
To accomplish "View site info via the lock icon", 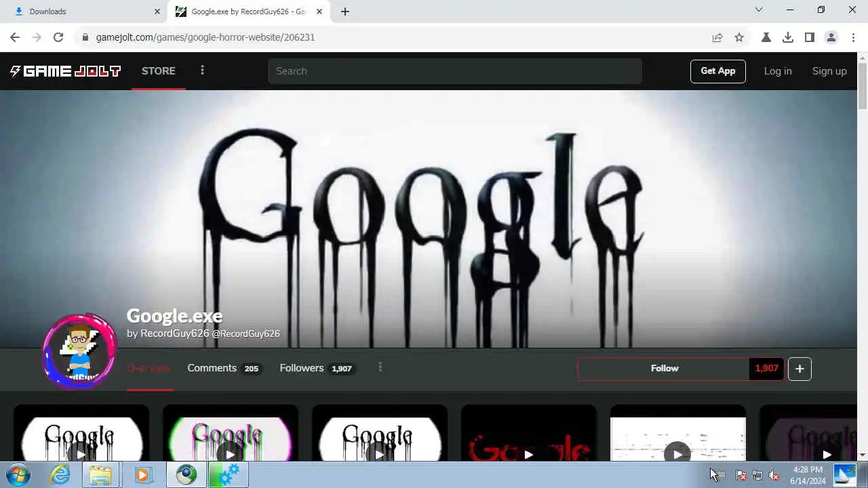I will tap(85, 37).
